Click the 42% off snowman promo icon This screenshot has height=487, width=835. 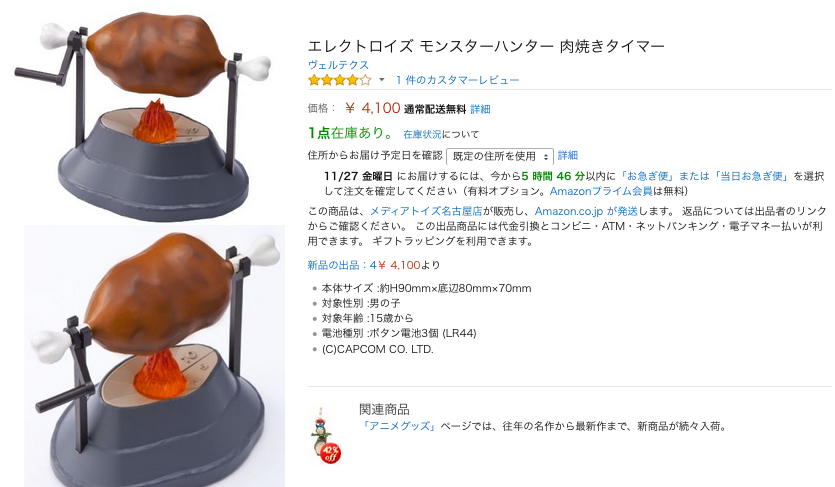click(326, 436)
